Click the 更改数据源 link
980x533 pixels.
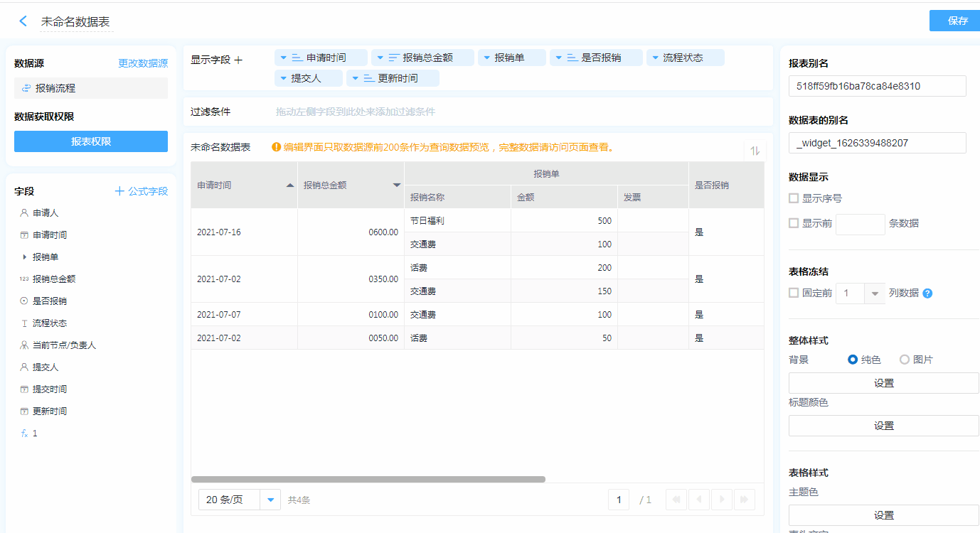[x=143, y=63]
